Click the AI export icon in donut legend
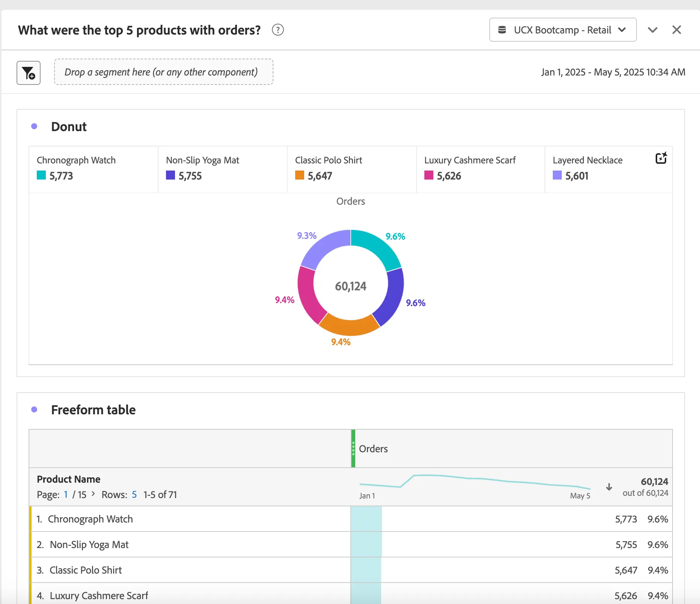 [x=661, y=158]
